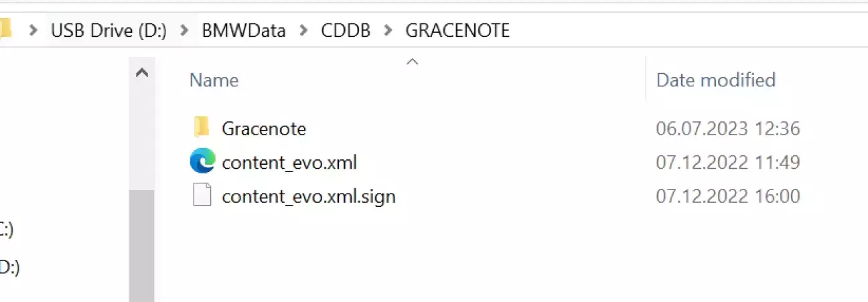Screen dimensions: 868x302
Task: Open the chevron between CDDB and GRACENOTE
Action: point(388,31)
